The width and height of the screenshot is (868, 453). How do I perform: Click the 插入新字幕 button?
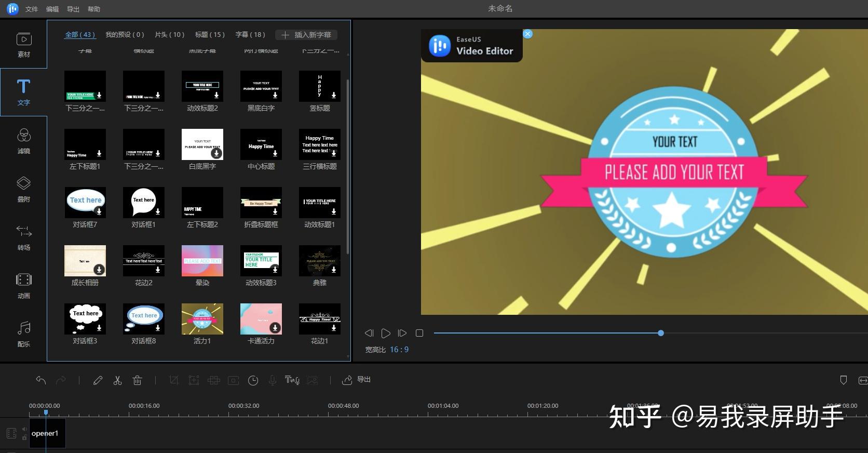coord(306,35)
